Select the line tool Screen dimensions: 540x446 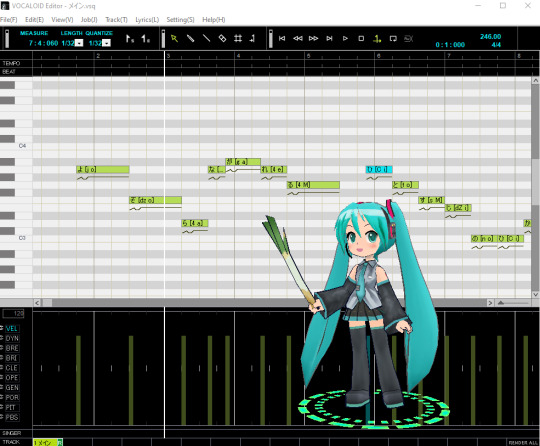[206, 39]
